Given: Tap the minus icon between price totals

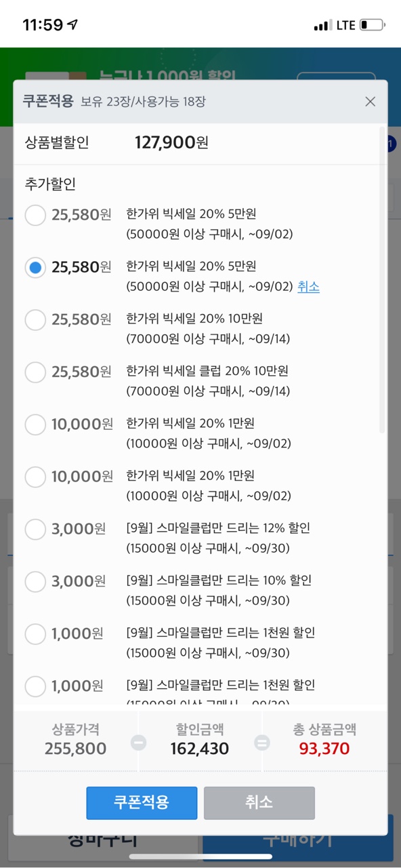Looking at the screenshot, I should point(138,743).
